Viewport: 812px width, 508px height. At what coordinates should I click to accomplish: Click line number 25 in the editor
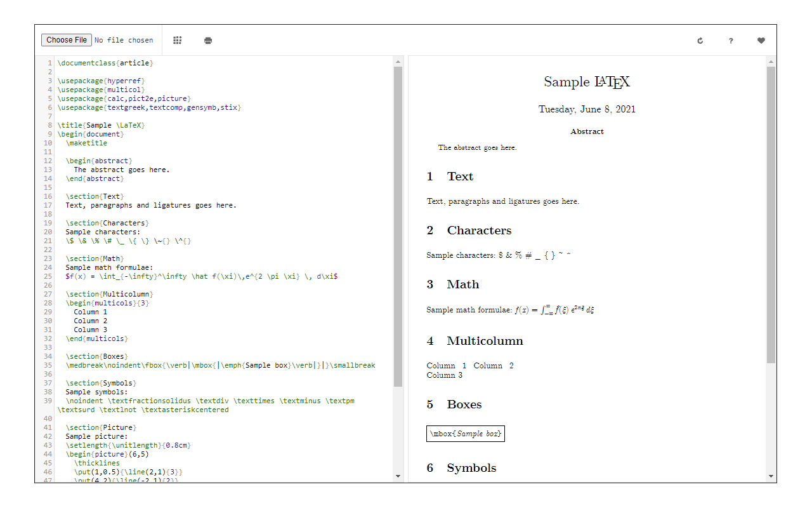pyautogui.click(x=49, y=276)
